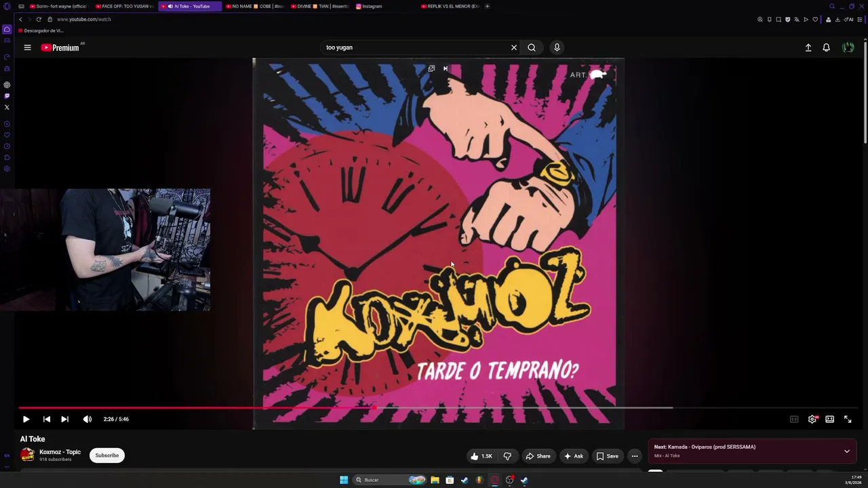This screenshot has width=868, height=488.
Task: Open the browser snapshot tool icon
Action: [778, 19]
